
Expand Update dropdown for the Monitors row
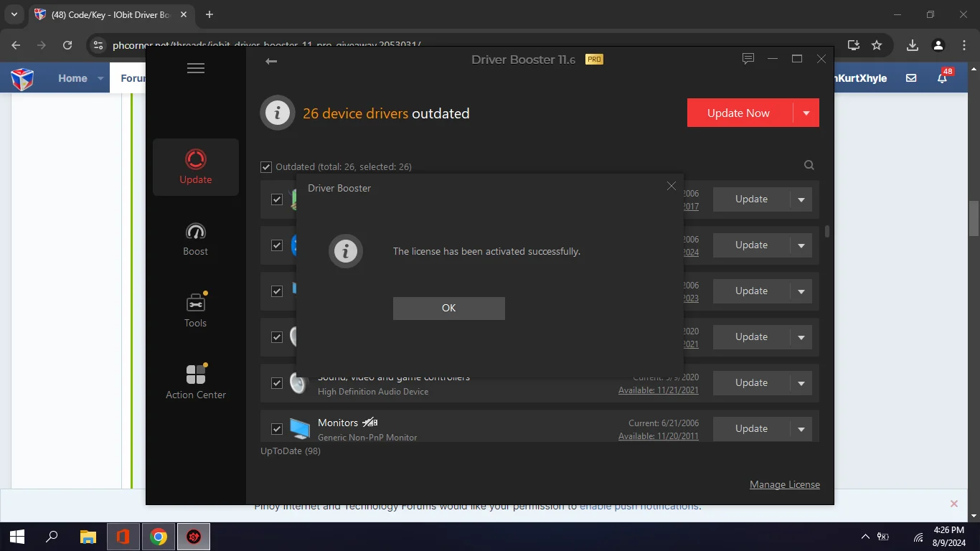pyautogui.click(x=801, y=429)
